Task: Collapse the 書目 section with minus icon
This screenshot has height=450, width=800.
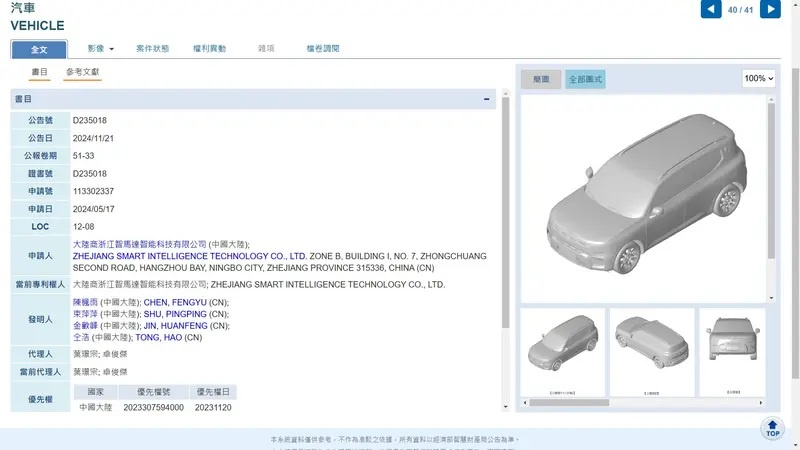Action: pyautogui.click(x=486, y=100)
